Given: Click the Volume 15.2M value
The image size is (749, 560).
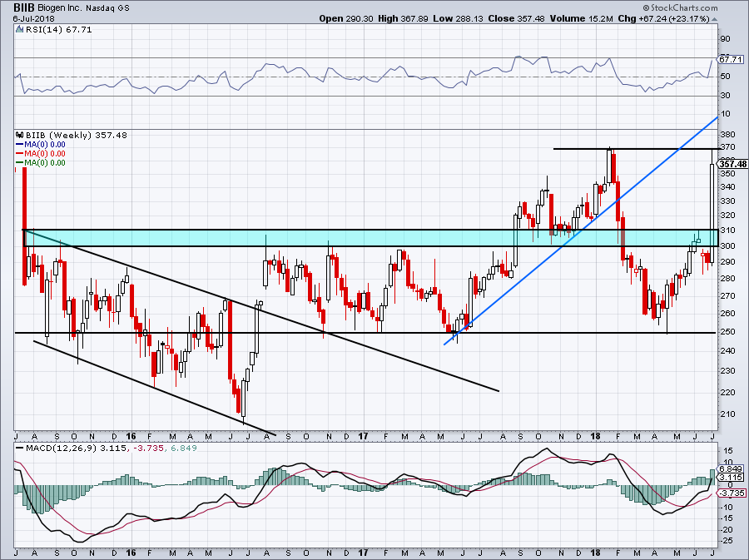Looking at the screenshot, I should 582,18.
